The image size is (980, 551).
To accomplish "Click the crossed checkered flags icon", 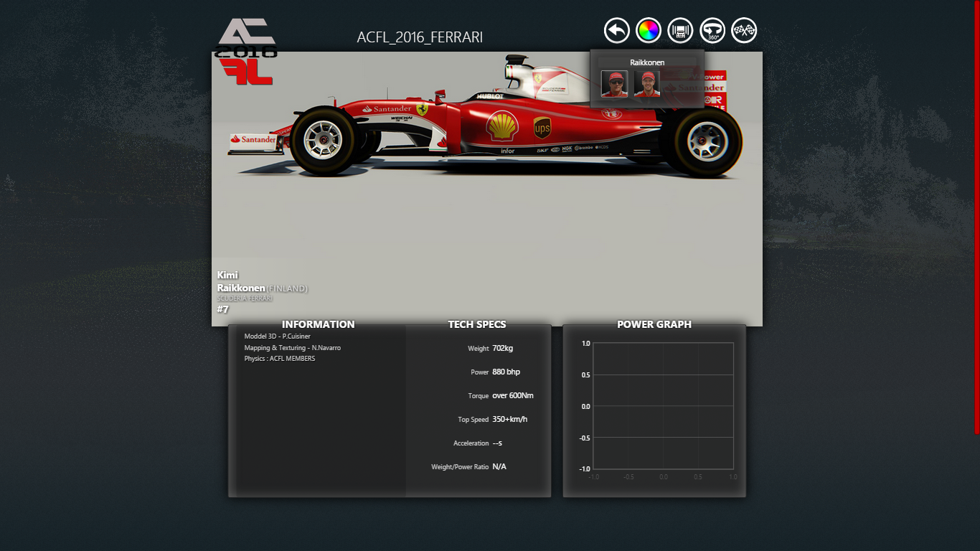I will (744, 31).
